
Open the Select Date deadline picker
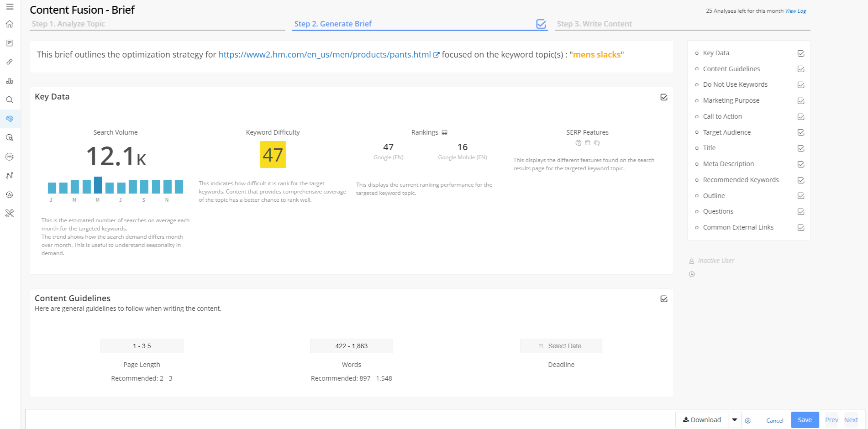tap(561, 346)
